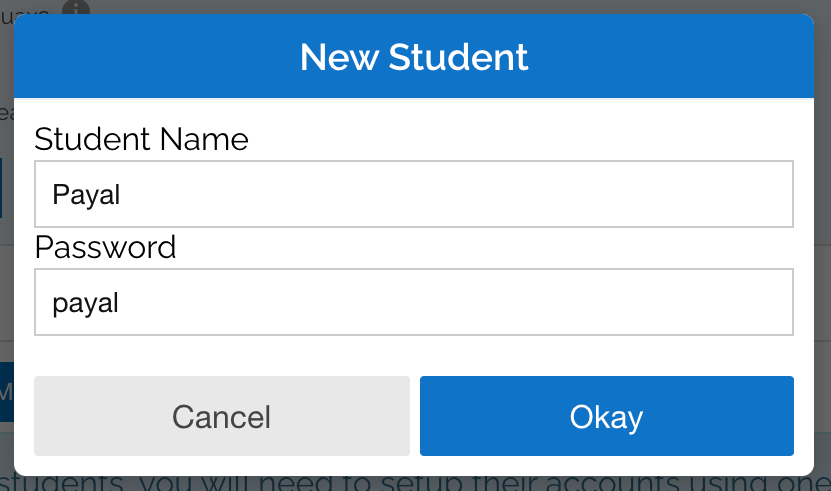This screenshot has height=491, width=831.
Task: Click the word Payal in Student Name
Action: (86, 195)
